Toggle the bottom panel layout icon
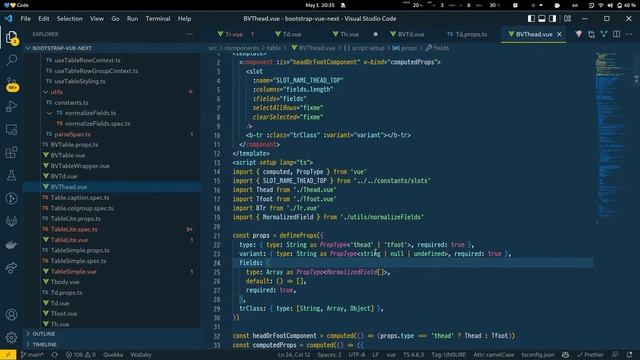The height and width of the screenshot is (360, 640). click(x=542, y=19)
